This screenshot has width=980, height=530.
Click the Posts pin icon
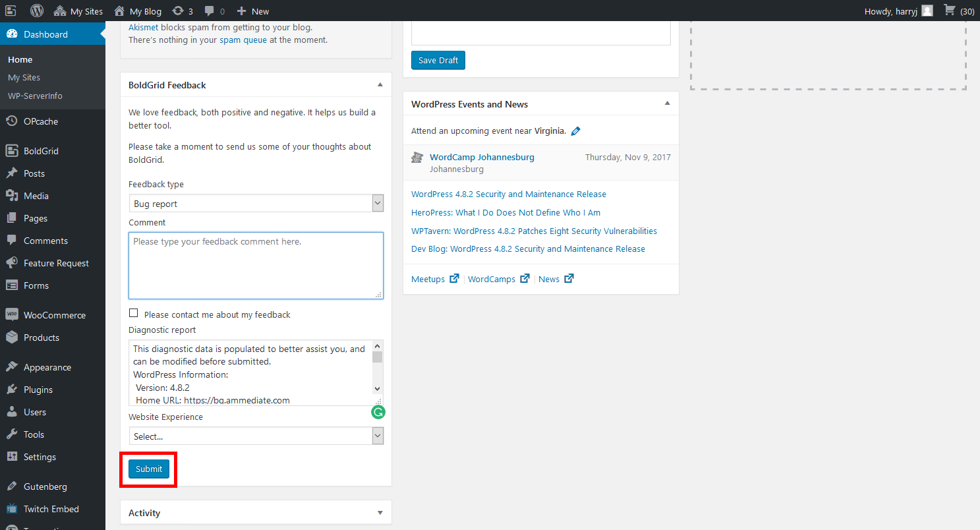click(12, 173)
